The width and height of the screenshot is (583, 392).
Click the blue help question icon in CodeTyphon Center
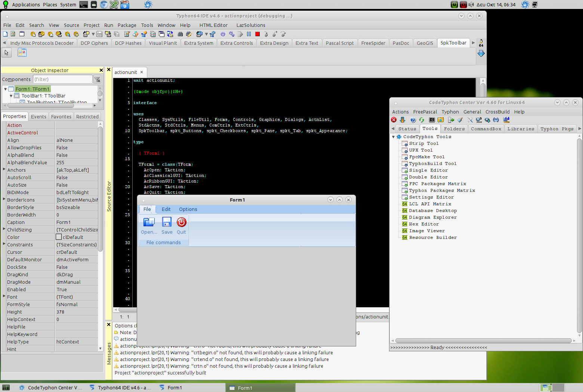click(413, 120)
